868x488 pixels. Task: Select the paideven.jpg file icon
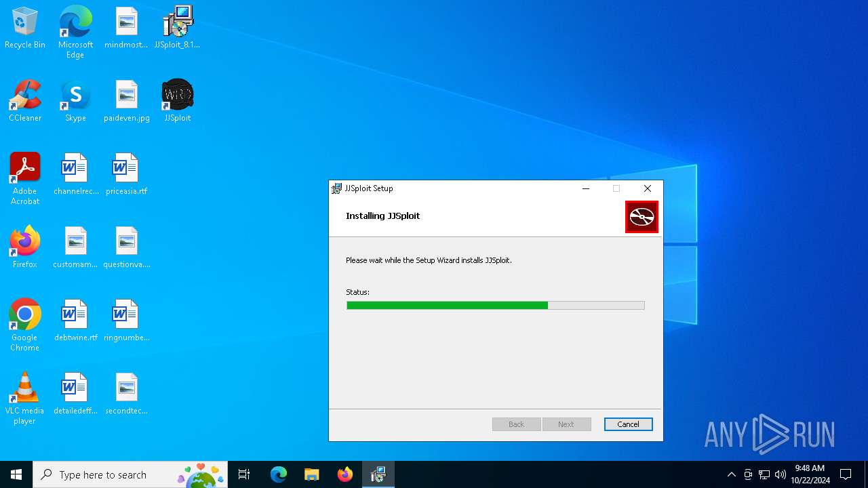[127, 101]
